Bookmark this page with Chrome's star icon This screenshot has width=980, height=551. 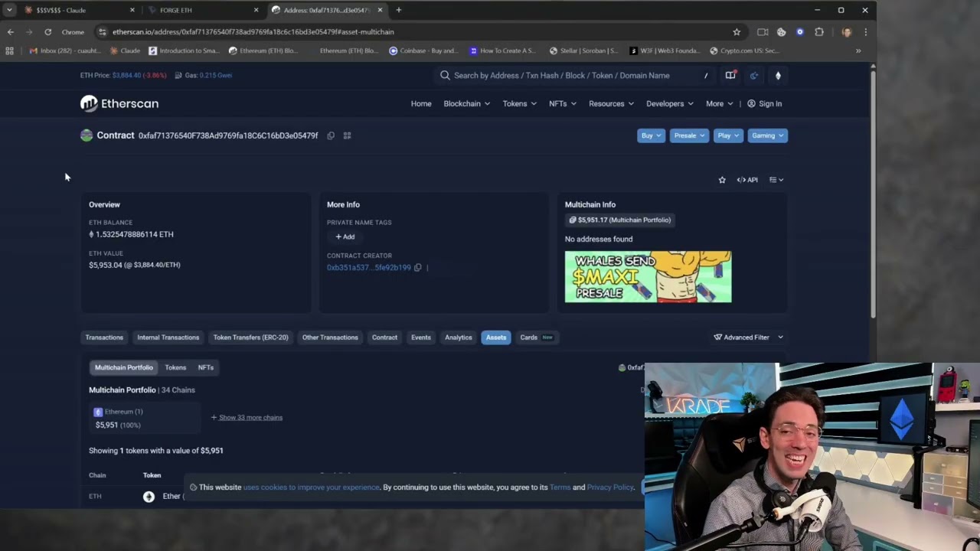pyautogui.click(x=737, y=32)
